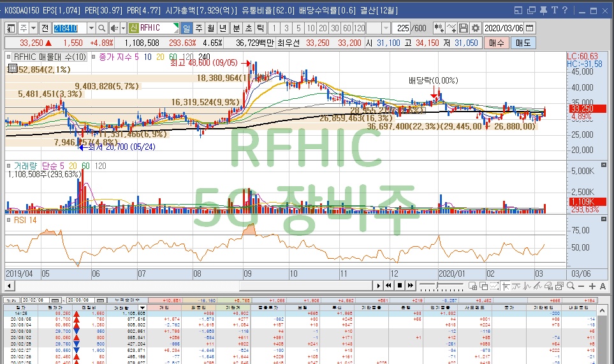This screenshot has height=364, width=614.
Task: Select minute 분 chart period
Action: pos(237,28)
